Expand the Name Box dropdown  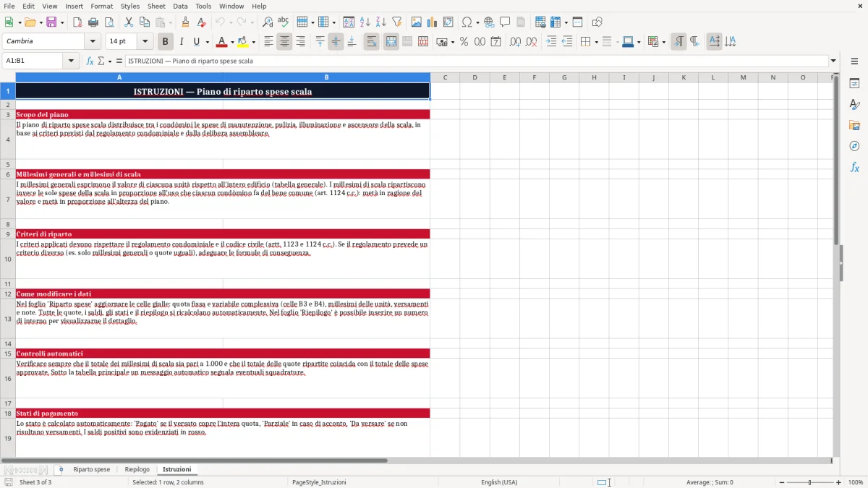tap(72, 61)
